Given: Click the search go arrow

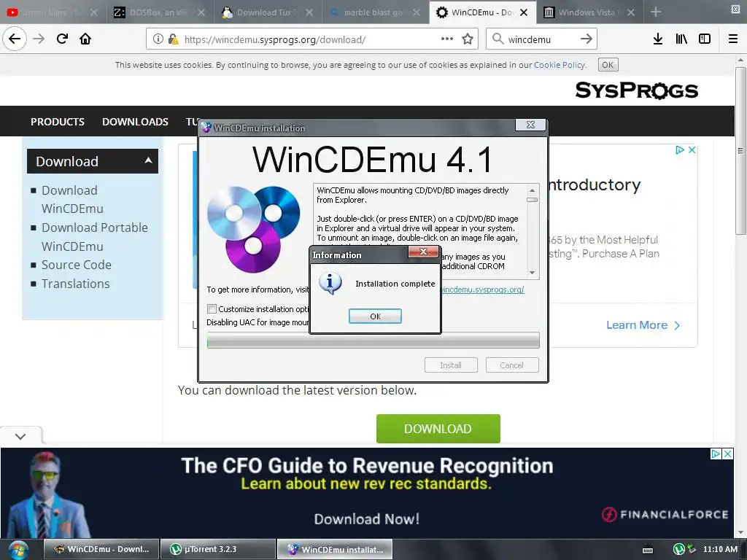Looking at the screenshot, I should tap(586, 39).
